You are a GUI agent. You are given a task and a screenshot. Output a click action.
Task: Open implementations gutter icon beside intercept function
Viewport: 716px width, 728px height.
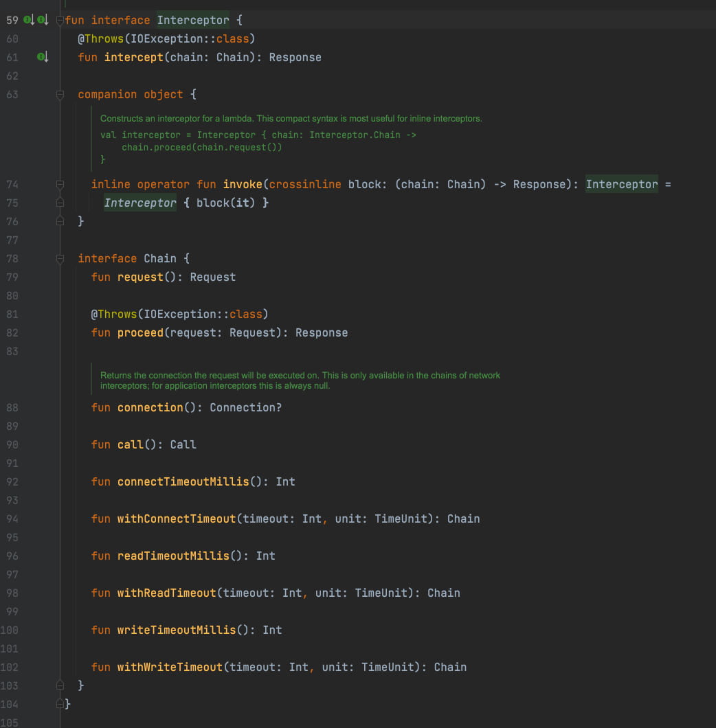[x=43, y=57]
